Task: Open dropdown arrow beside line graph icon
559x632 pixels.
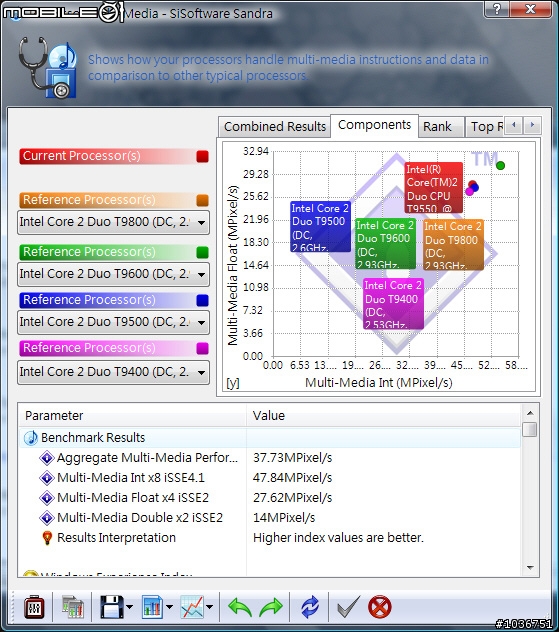Action: point(210,607)
